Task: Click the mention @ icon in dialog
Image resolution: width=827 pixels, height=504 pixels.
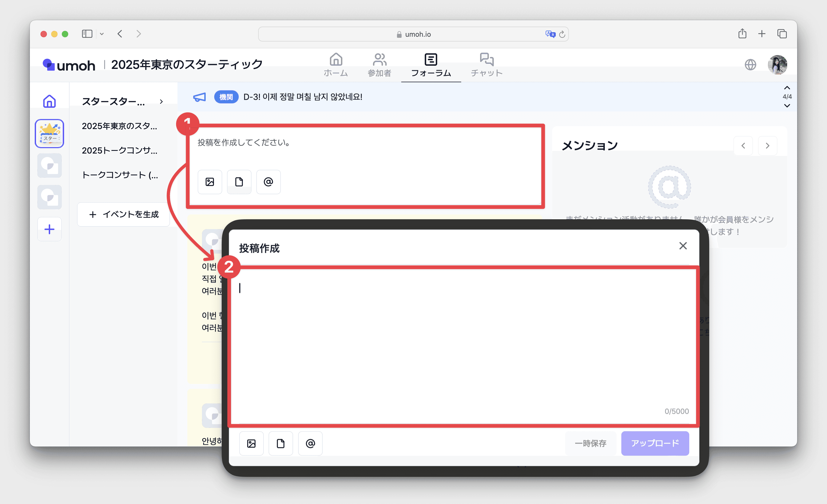Action: (310, 443)
